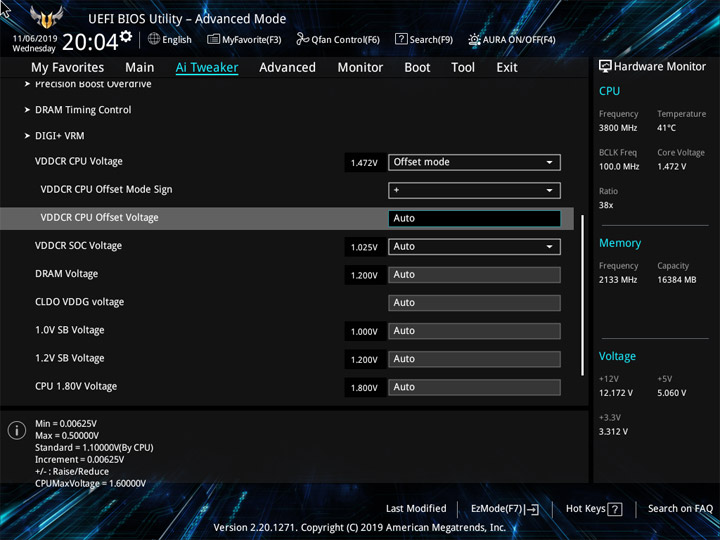Go to the Advanced tab
This screenshot has height=540, width=720.
287,68
